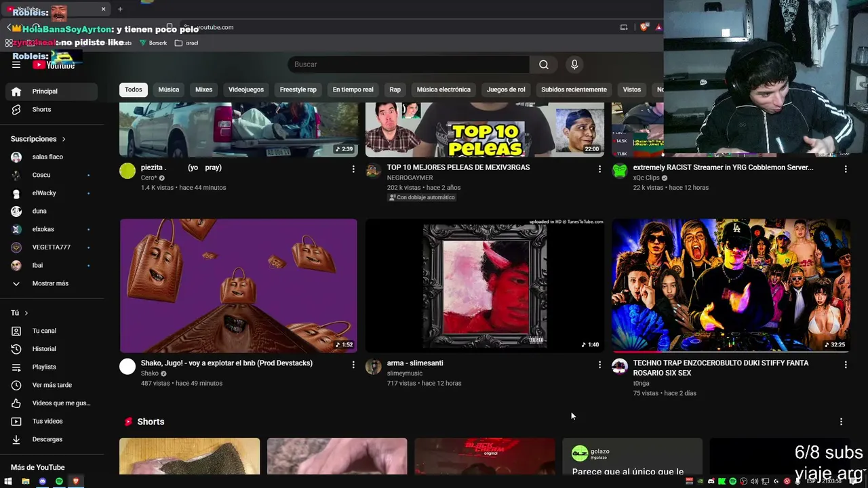Open the elWacky subscription channel
This screenshot has width=868, height=488.
coord(52,193)
